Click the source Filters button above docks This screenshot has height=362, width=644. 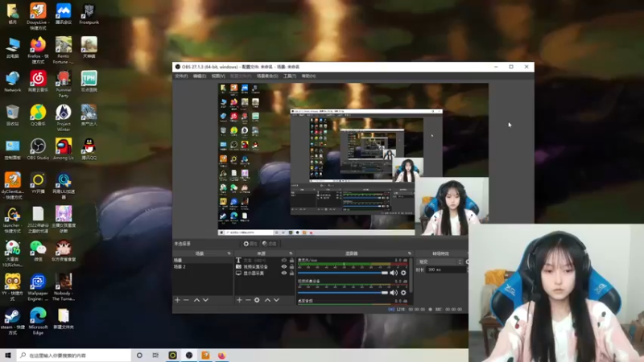(x=270, y=244)
